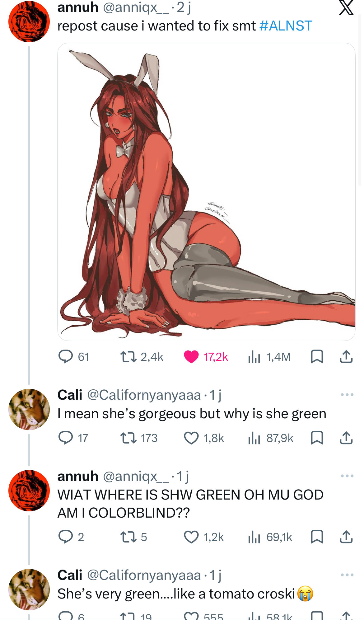Open @Californyanyaaa profile from first reply
Viewport: 364px width, 620px height.
pyautogui.click(x=144, y=395)
